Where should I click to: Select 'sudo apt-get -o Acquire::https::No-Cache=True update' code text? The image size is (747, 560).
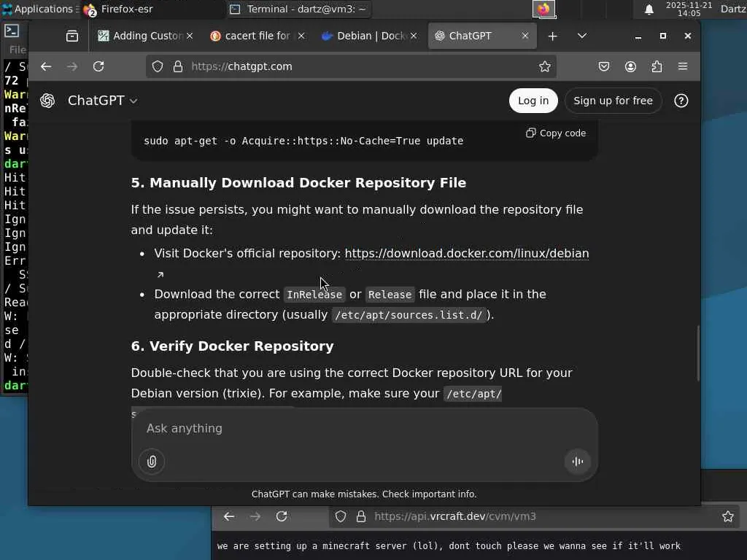click(303, 141)
